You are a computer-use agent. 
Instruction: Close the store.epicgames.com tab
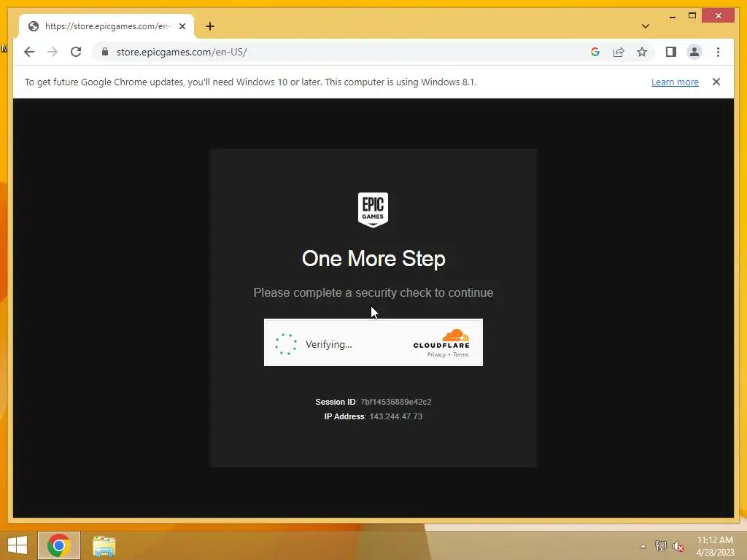[x=182, y=26]
